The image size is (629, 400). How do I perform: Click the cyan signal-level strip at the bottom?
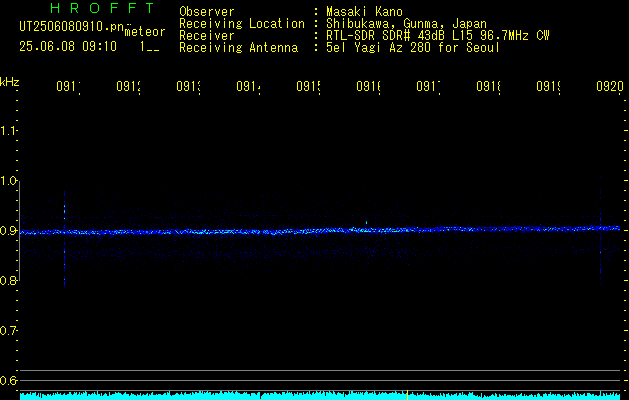pos(320,396)
